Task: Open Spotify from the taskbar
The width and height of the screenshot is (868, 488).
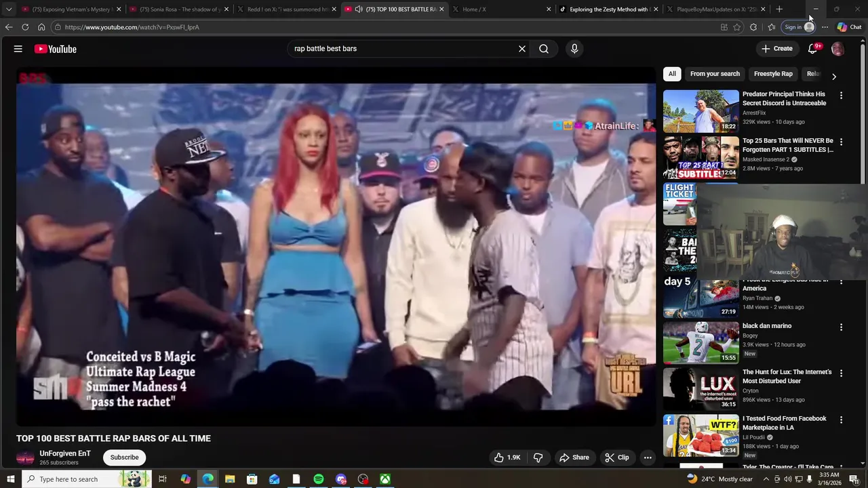Action: tap(319, 479)
